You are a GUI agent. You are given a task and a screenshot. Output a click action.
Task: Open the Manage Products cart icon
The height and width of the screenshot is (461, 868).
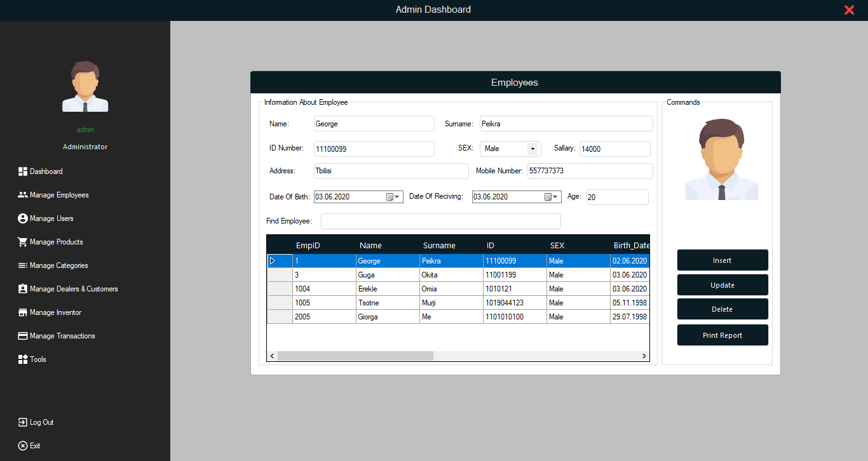coord(23,242)
